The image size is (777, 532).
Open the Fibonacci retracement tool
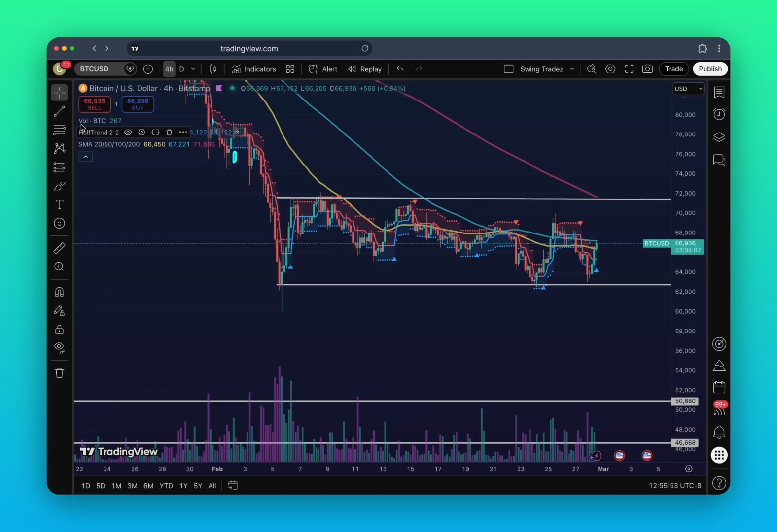click(x=59, y=130)
